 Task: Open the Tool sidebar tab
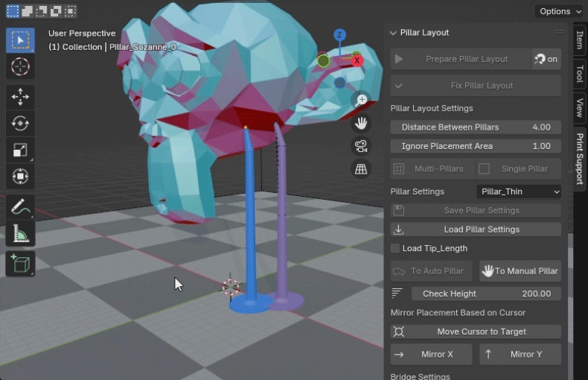[x=580, y=74]
